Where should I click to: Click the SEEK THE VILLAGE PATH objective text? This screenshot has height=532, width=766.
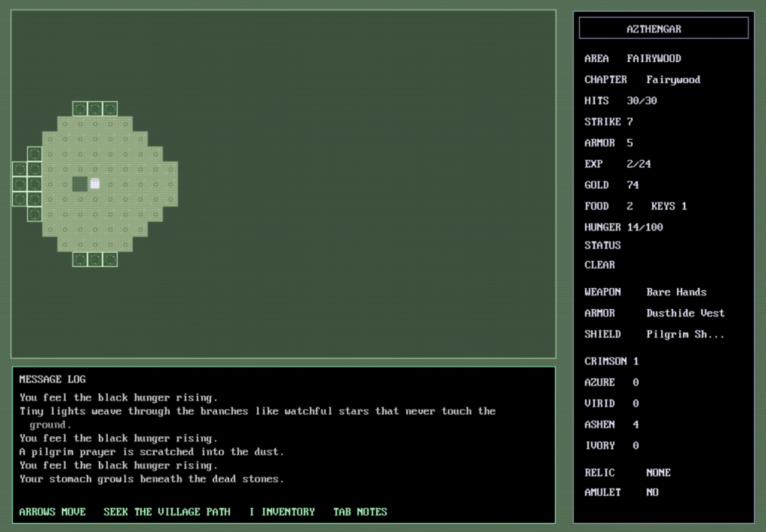[x=167, y=512]
